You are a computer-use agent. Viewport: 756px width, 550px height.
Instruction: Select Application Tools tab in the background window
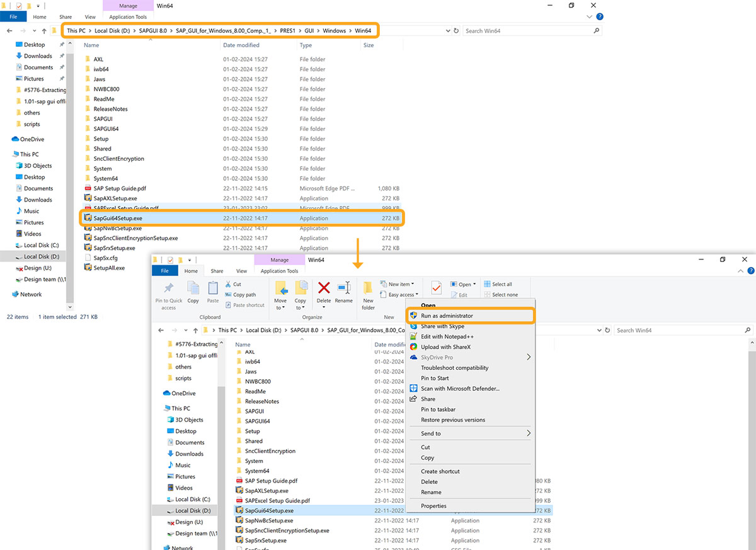(128, 17)
